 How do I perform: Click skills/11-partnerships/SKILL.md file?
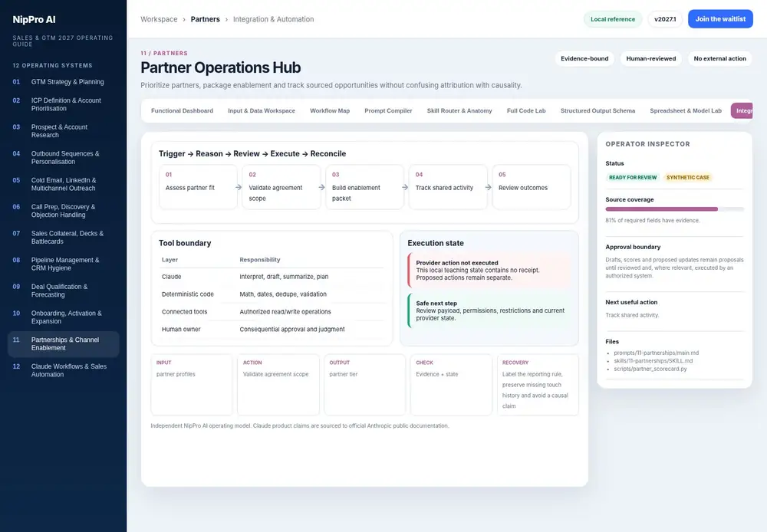(x=653, y=361)
